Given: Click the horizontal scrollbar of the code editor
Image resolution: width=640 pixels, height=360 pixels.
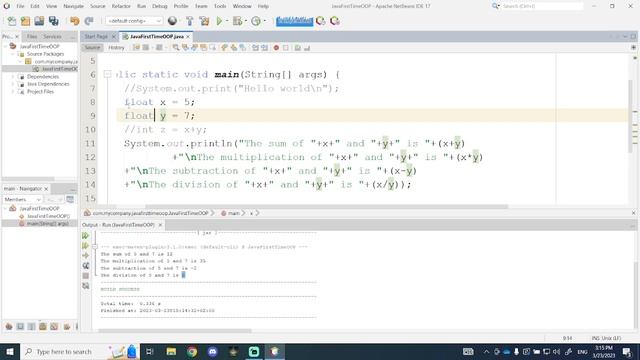Looking at the screenshot, I should coord(327,207).
